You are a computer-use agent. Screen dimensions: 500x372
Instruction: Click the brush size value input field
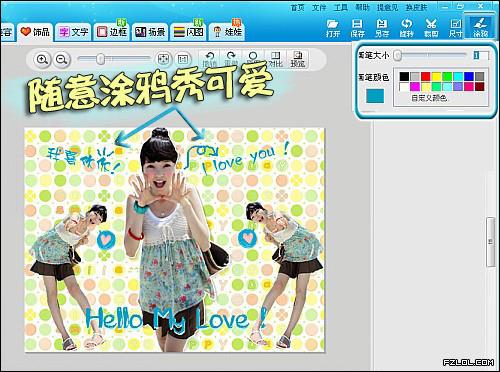[x=481, y=55]
